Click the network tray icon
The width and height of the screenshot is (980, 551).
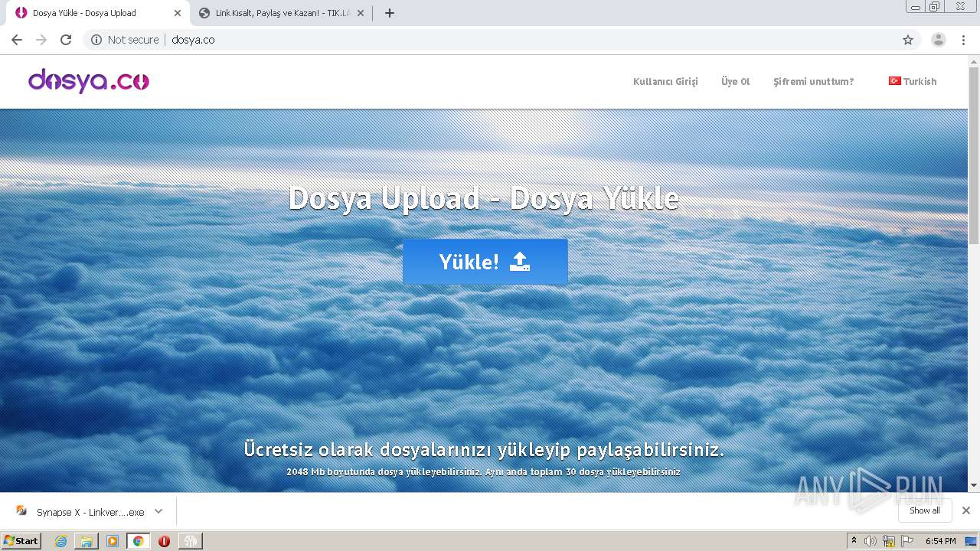pos(889,541)
